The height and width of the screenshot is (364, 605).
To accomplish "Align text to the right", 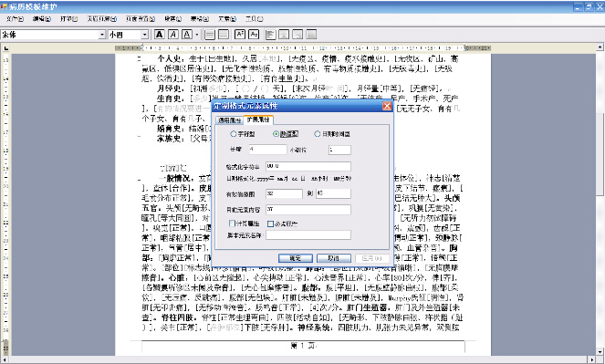I will coord(297,35).
